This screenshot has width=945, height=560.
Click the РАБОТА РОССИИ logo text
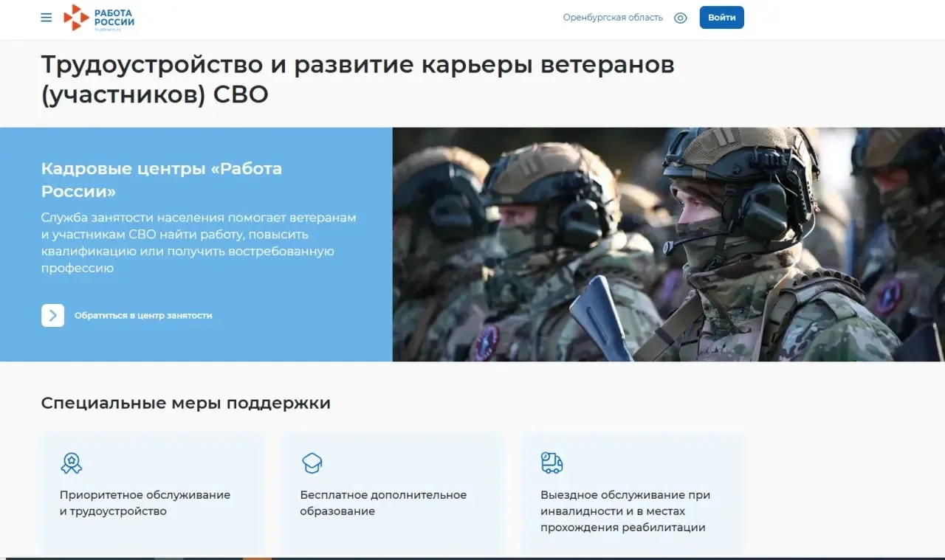(114, 18)
